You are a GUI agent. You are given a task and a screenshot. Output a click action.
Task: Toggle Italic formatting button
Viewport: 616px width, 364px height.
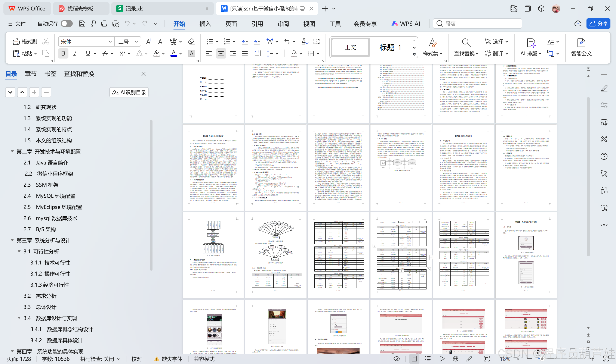click(x=75, y=53)
